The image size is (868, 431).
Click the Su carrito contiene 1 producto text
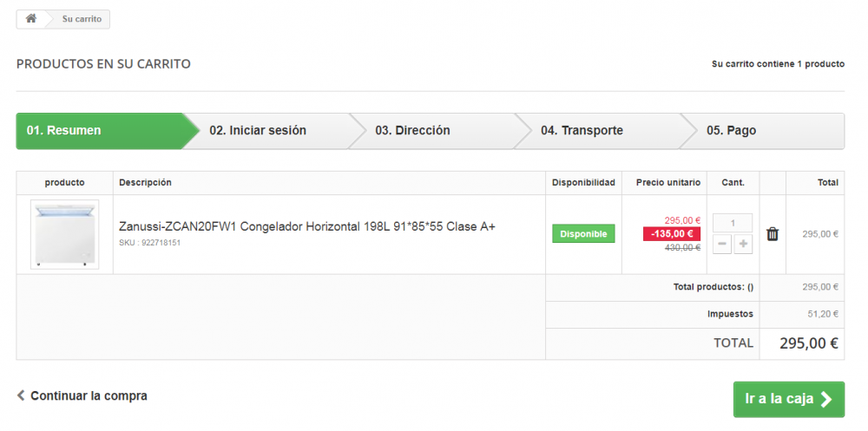(778, 64)
